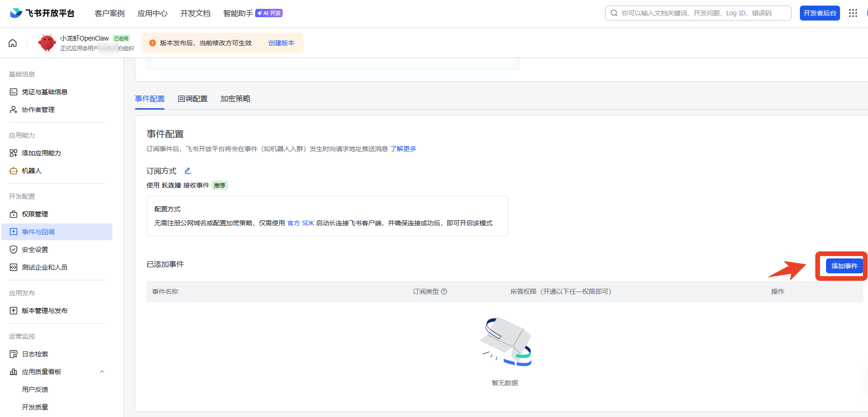Switch to the 回调配置 tab

pyautogui.click(x=192, y=99)
